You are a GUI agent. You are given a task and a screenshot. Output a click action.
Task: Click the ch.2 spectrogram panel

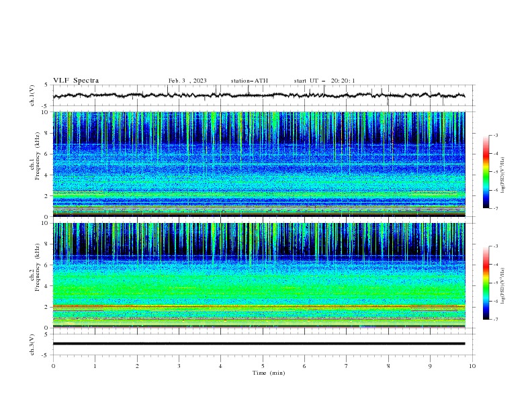point(259,275)
